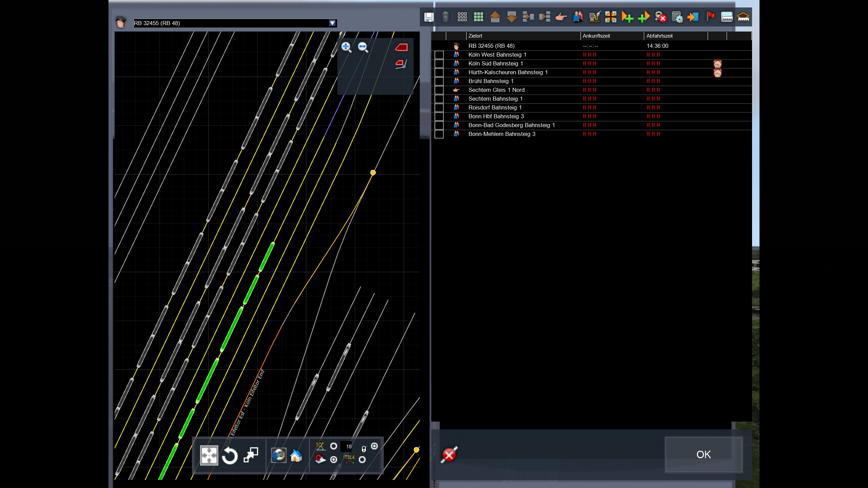Open the RB 32455 service dropdown
Image resolution: width=868 pixels, height=488 pixels.
click(332, 23)
